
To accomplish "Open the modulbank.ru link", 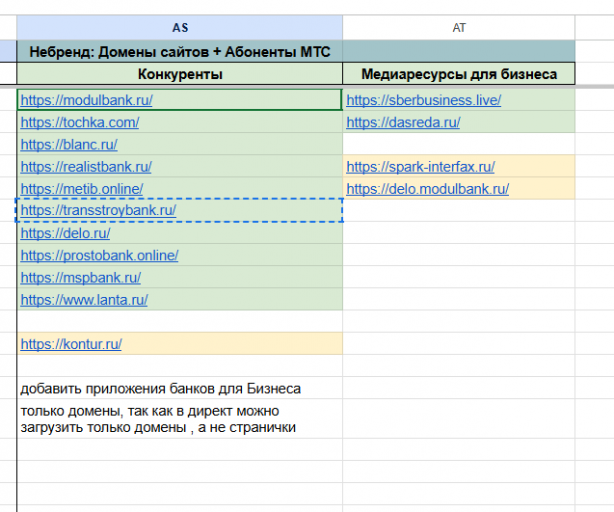I will pyautogui.click(x=87, y=100).
